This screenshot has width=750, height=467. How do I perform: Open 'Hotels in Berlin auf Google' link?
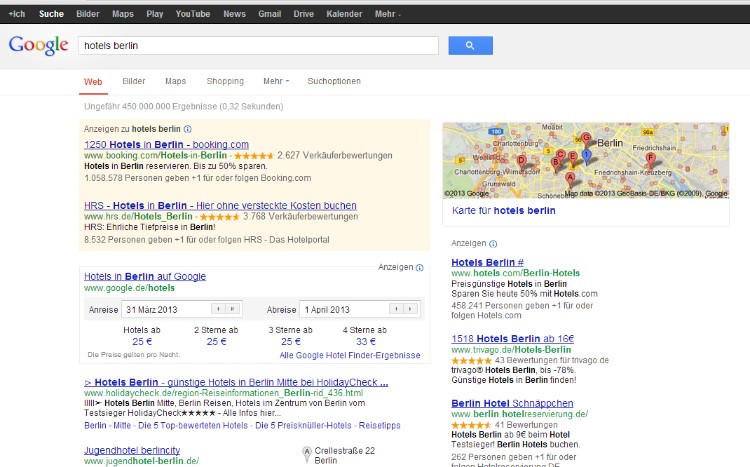145,277
